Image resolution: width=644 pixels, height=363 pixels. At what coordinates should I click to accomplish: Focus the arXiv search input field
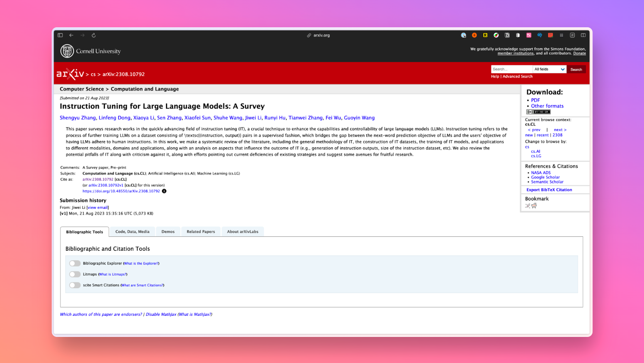point(512,69)
